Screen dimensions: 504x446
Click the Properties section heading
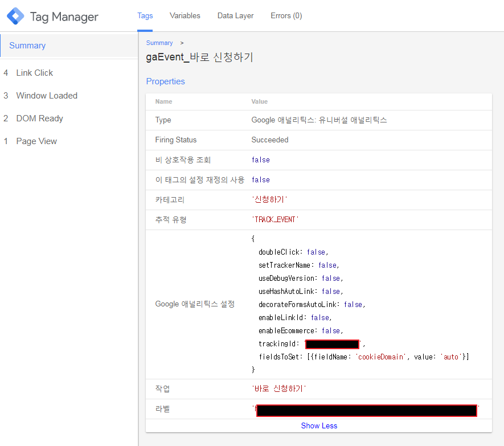pos(165,81)
